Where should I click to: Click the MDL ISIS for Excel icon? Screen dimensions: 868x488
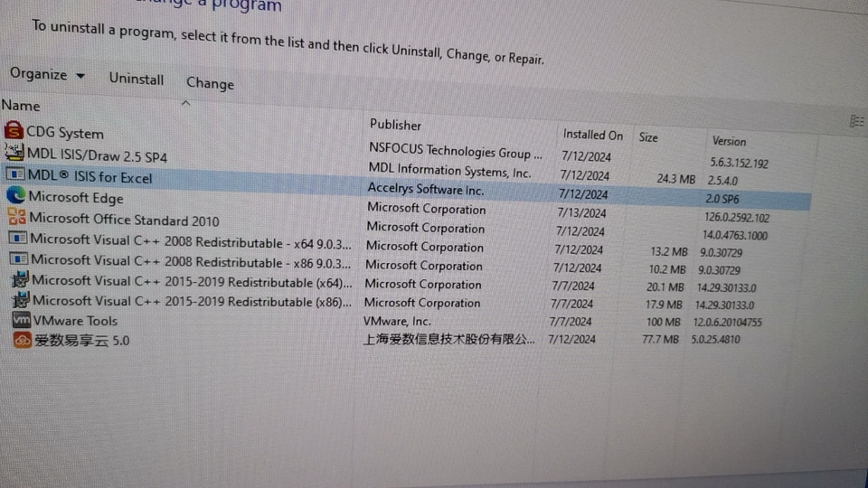(x=15, y=174)
